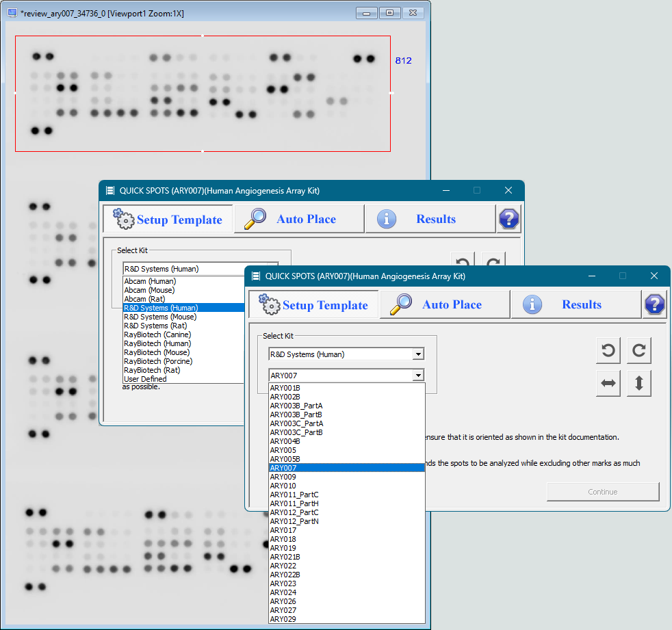Select Abcam (Rat) vendor entry
Viewport: 672px width, 630px height.
click(183, 299)
